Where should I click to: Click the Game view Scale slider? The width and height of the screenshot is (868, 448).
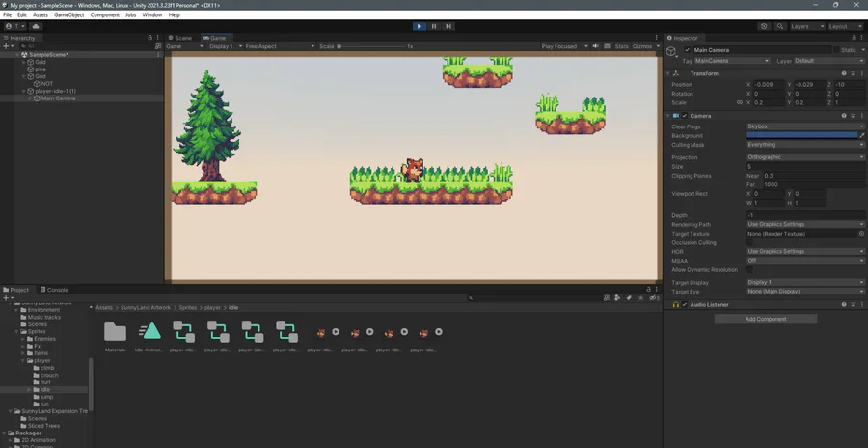pos(371,46)
